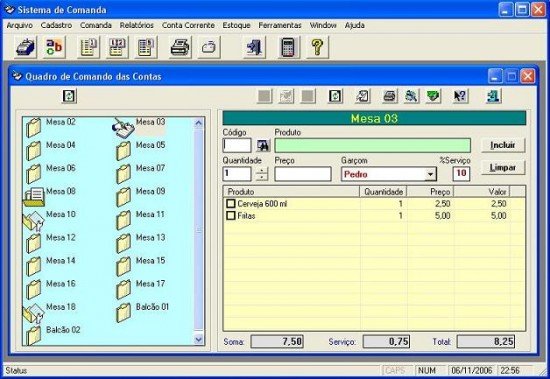This screenshot has width=550, height=379.
Task: Click the colorful 'abc' toolbar icon
Action: pyautogui.click(x=54, y=47)
